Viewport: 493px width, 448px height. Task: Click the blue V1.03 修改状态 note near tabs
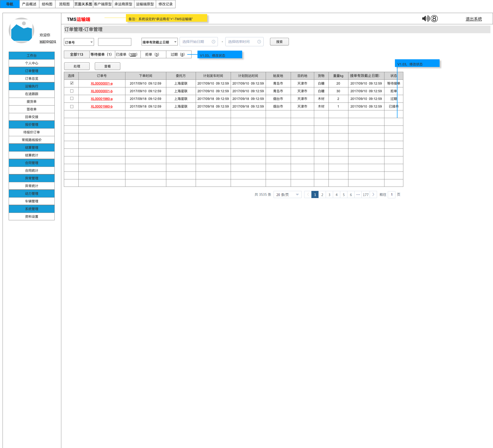[x=219, y=55]
